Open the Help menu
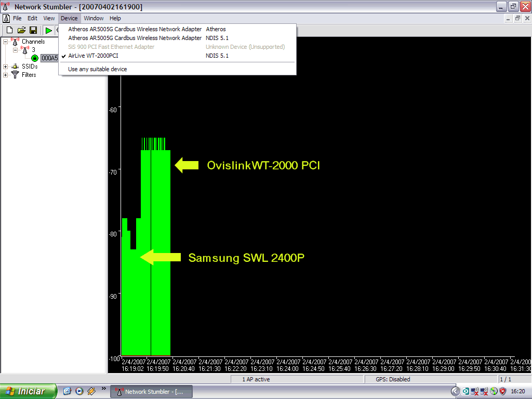 click(x=115, y=18)
